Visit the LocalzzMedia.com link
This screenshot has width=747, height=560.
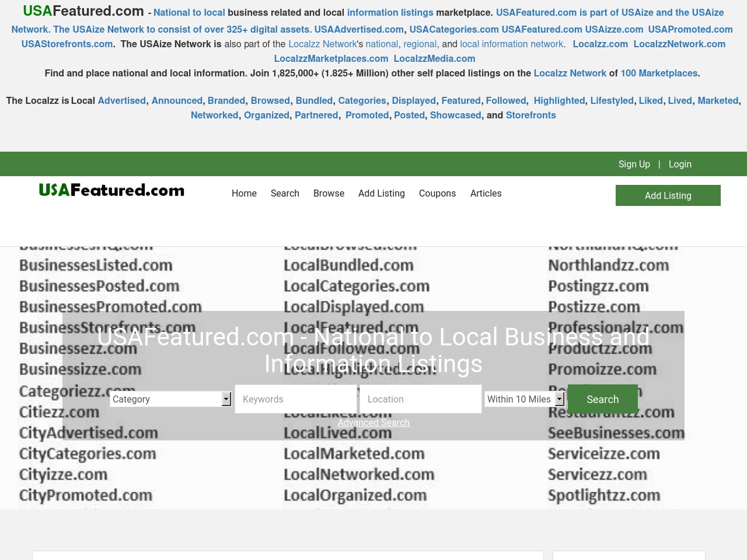(x=434, y=58)
